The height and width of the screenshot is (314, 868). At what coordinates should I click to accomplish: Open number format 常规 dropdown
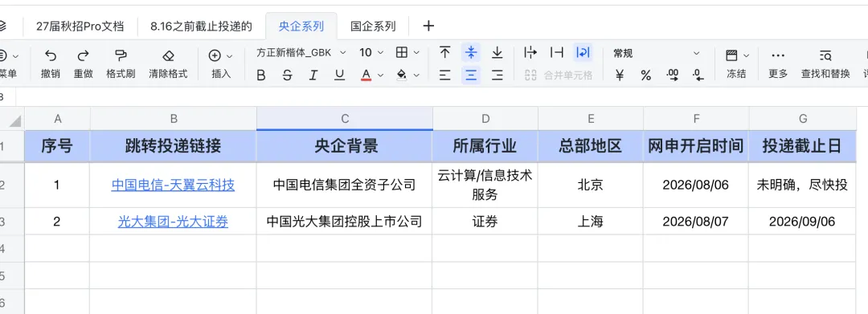(x=657, y=53)
